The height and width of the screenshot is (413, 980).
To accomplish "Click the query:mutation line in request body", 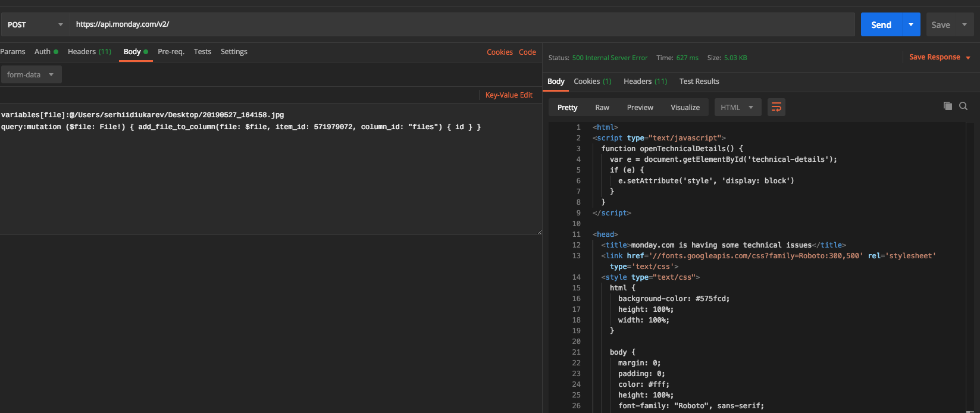I will tap(241, 127).
